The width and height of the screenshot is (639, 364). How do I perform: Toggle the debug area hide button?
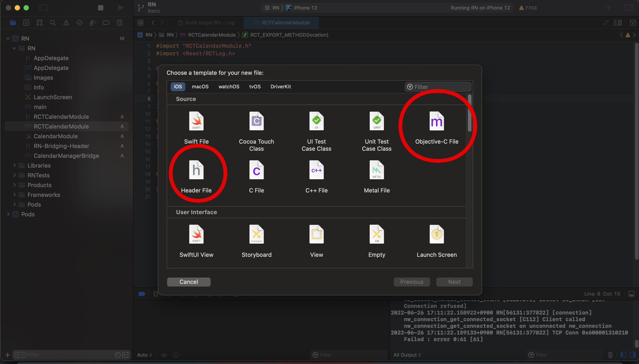[631, 294]
